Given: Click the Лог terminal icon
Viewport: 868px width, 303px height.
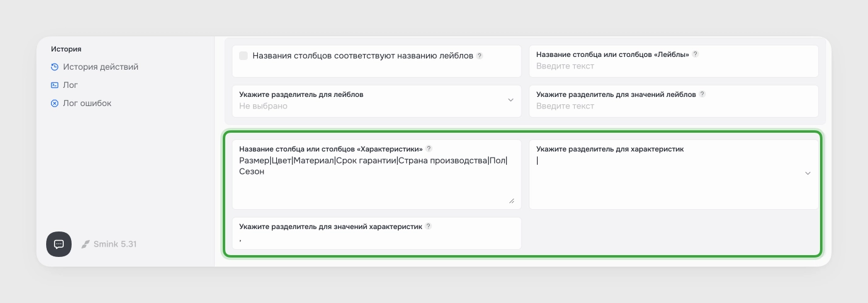Looking at the screenshot, I should (x=55, y=85).
